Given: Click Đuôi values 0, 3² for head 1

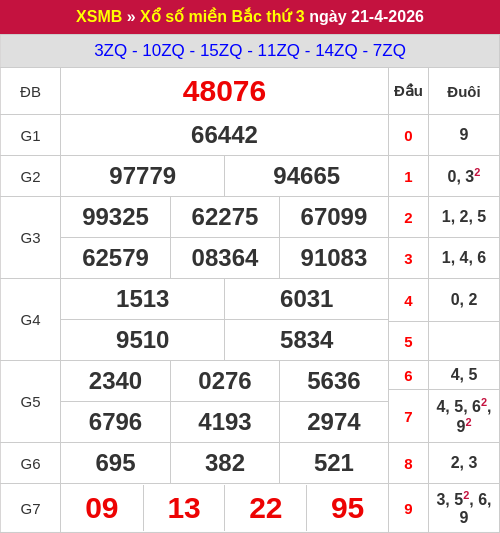Looking at the screenshot, I should click(x=464, y=176).
